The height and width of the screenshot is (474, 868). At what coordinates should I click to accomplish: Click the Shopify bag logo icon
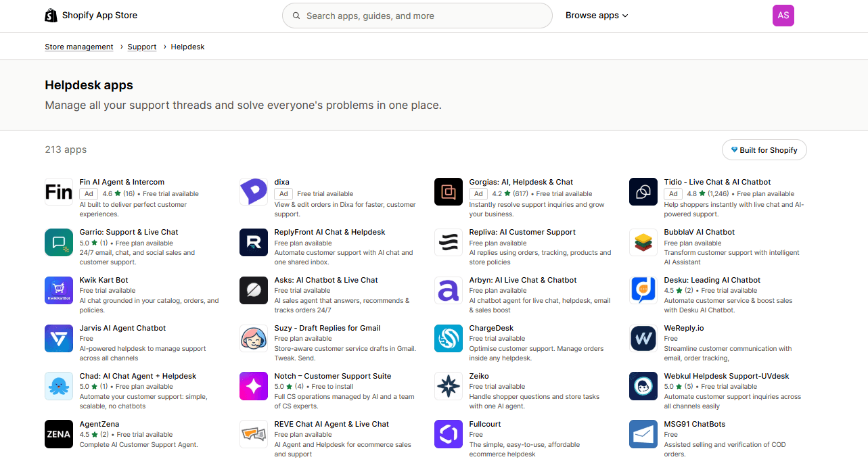click(51, 15)
